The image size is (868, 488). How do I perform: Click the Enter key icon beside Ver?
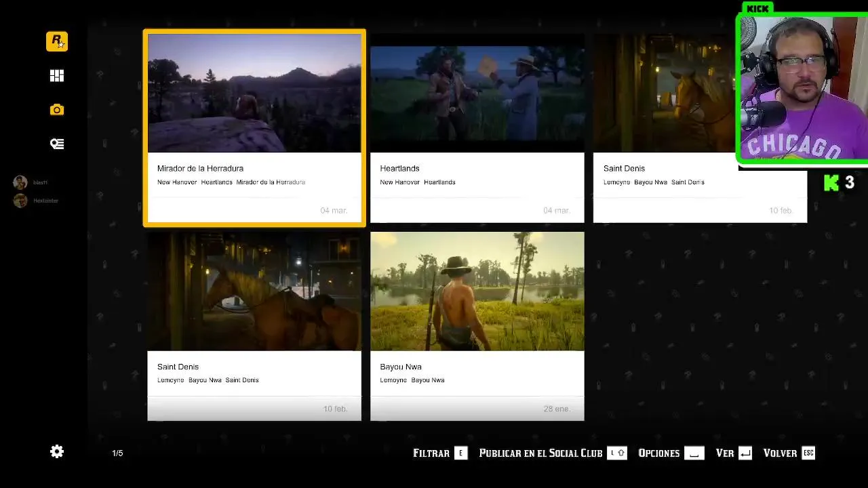click(745, 453)
